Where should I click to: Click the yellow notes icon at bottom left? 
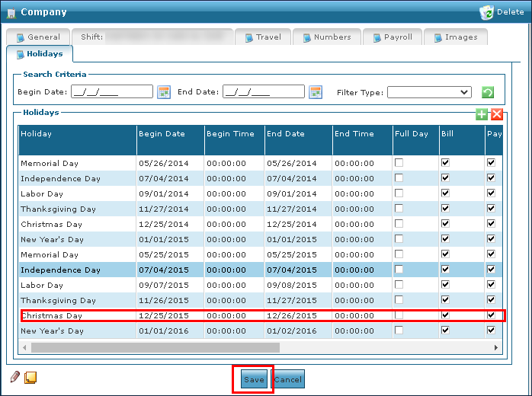click(x=30, y=377)
